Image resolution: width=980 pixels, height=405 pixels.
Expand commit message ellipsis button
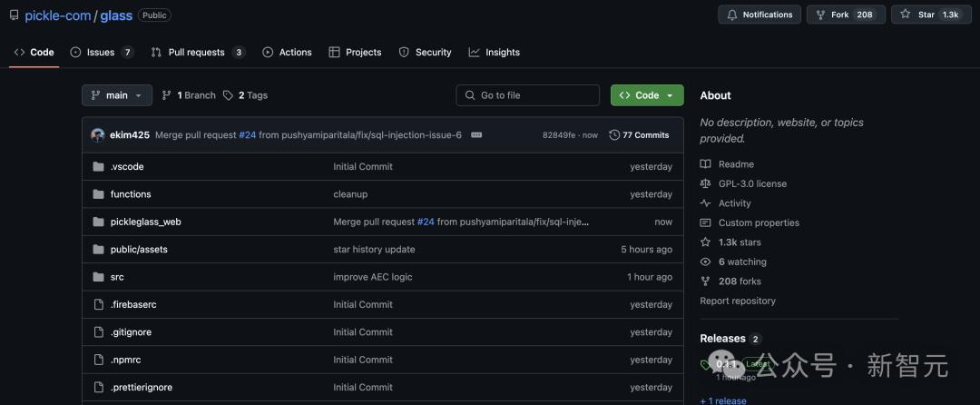tap(476, 135)
